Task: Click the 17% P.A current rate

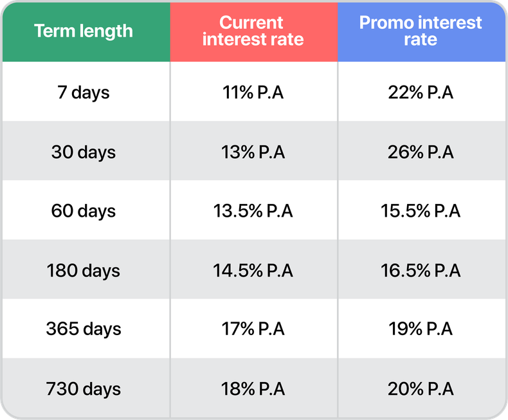Action: 253,329
